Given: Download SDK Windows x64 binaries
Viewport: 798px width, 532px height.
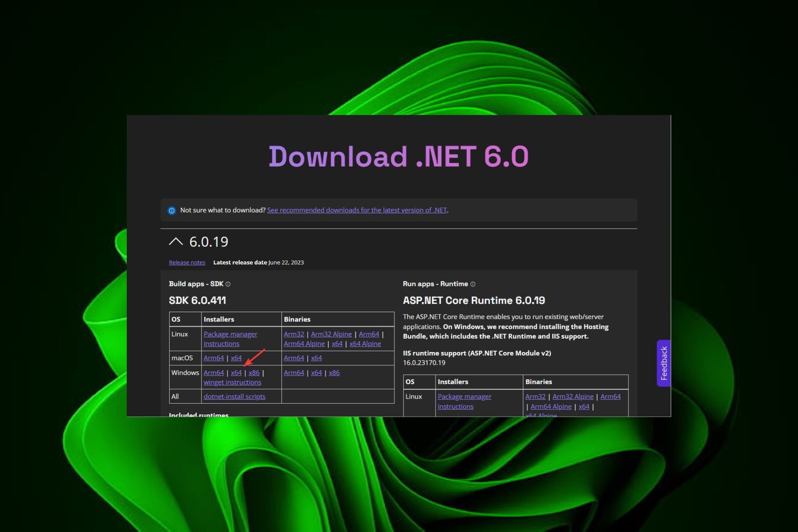Looking at the screenshot, I should coord(316,373).
